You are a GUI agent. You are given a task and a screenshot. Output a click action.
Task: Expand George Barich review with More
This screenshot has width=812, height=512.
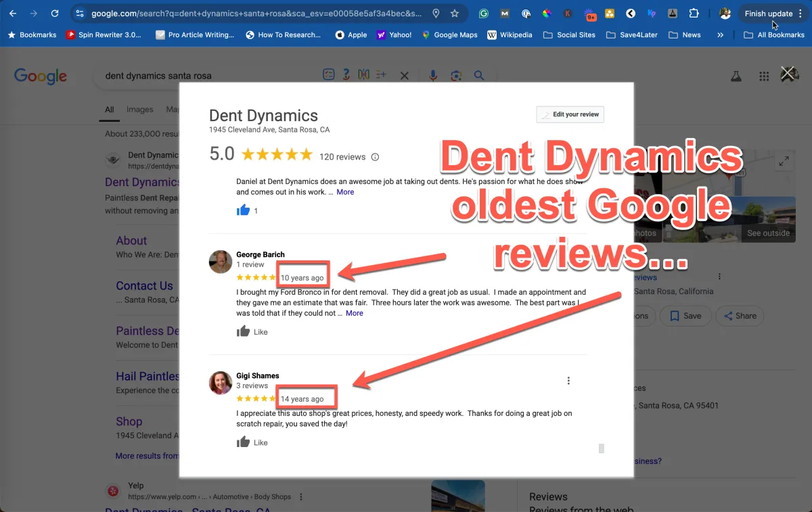(355, 313)
